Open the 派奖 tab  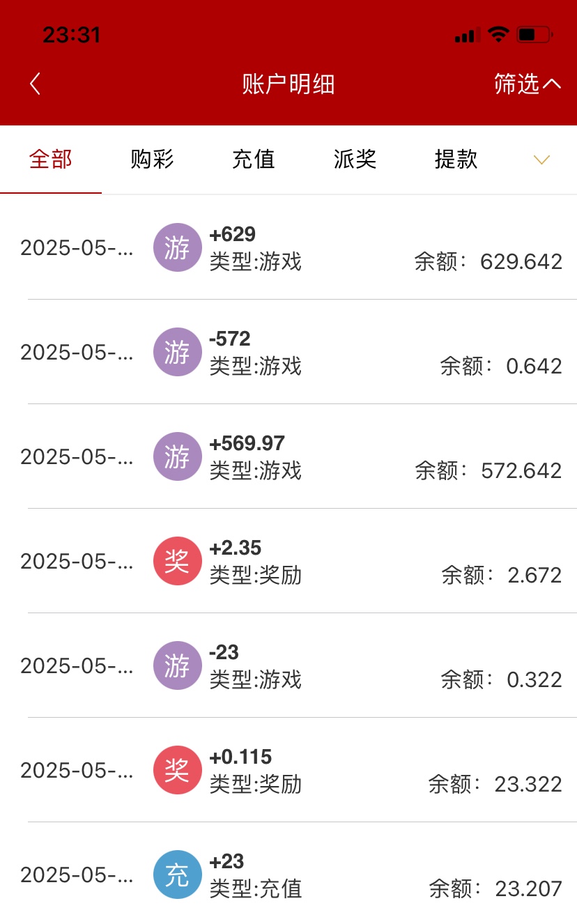[x=355, y=160]
